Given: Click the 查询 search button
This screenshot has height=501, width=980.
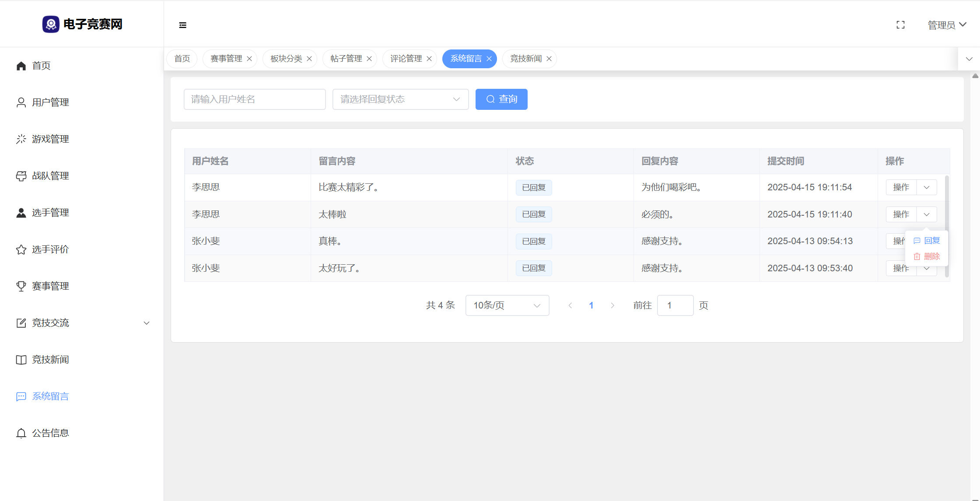Looking at the screenshot, I should click(x=501, y=99).
